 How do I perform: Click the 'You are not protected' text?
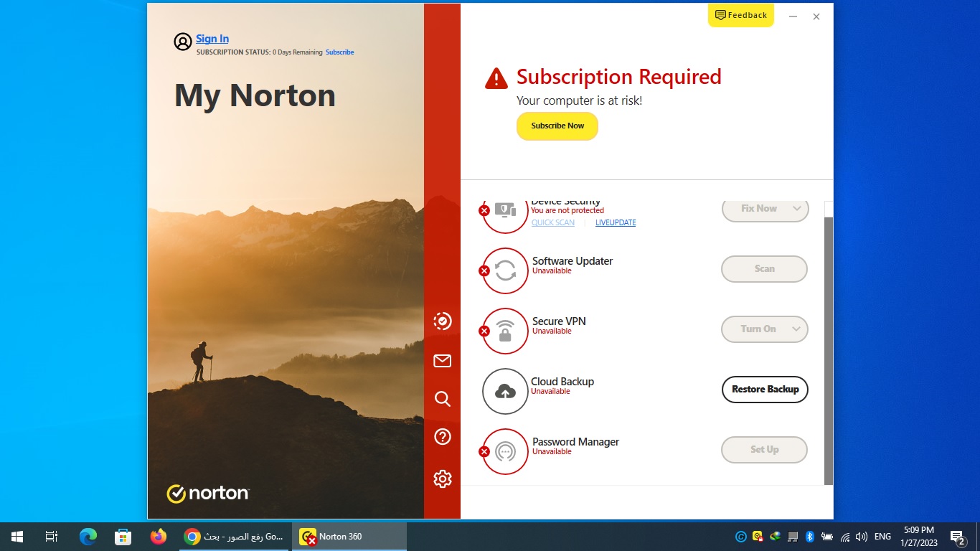pos(567,211)
